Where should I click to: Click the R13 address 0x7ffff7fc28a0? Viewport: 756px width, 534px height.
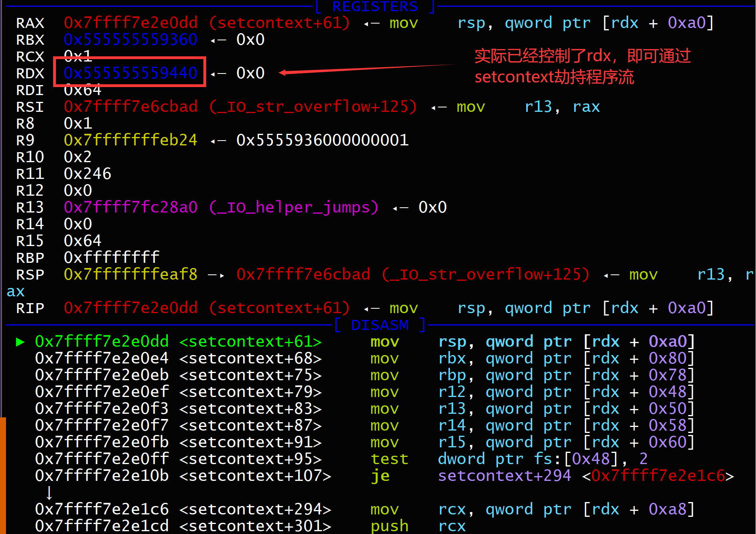[130, 208]
